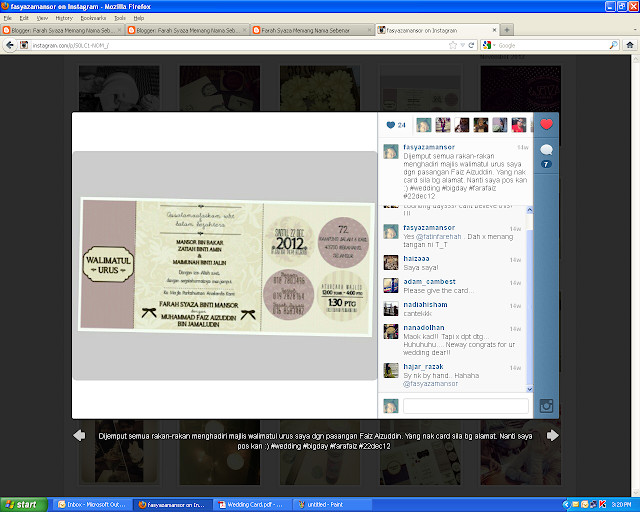Screen dimensions: 640x512
Task: Click fifth liker avatar thumbnail
Action: pyautogui.click(x=500, y=125)
